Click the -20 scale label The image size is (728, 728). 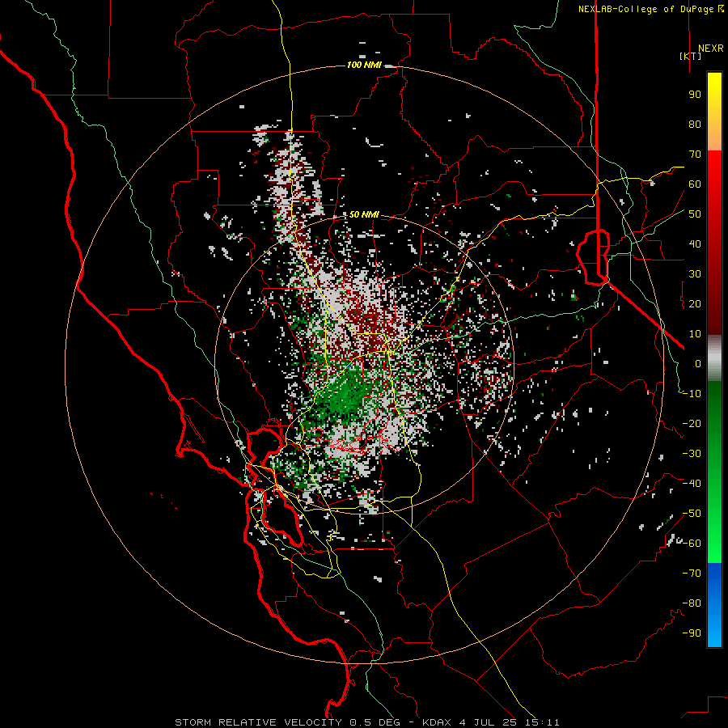692,424
